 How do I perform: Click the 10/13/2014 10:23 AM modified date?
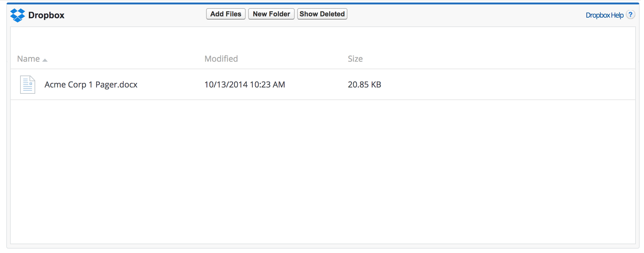click(245, 85)
